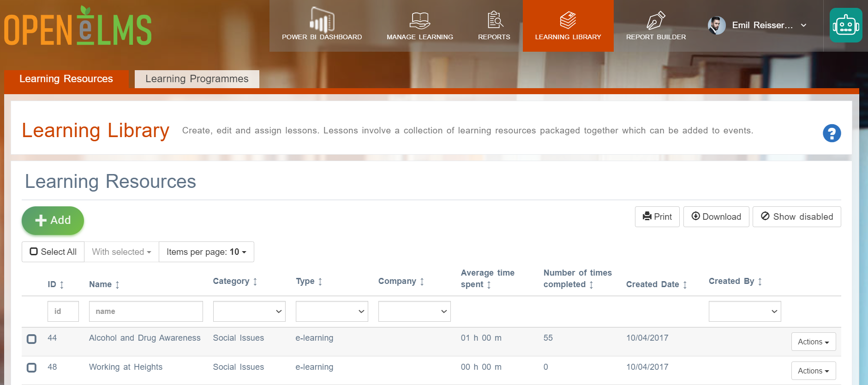Click the Download button

(716, 217)
